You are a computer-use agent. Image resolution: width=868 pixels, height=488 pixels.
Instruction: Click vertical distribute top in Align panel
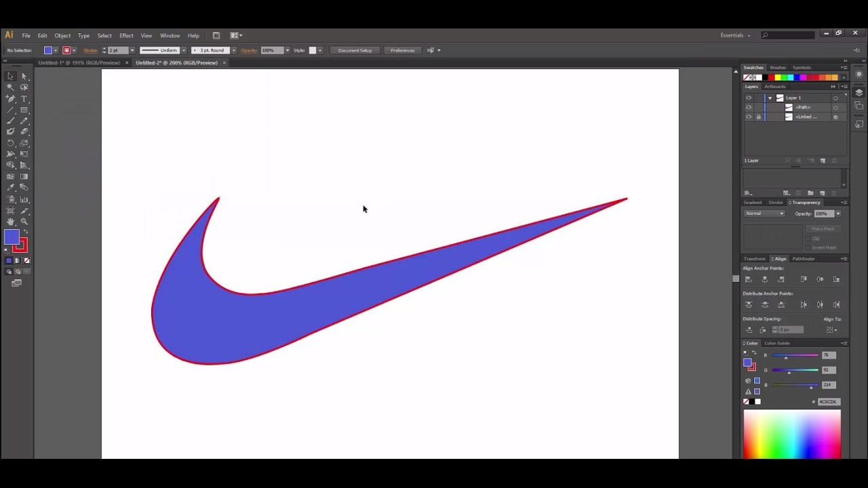pos(749,304)
